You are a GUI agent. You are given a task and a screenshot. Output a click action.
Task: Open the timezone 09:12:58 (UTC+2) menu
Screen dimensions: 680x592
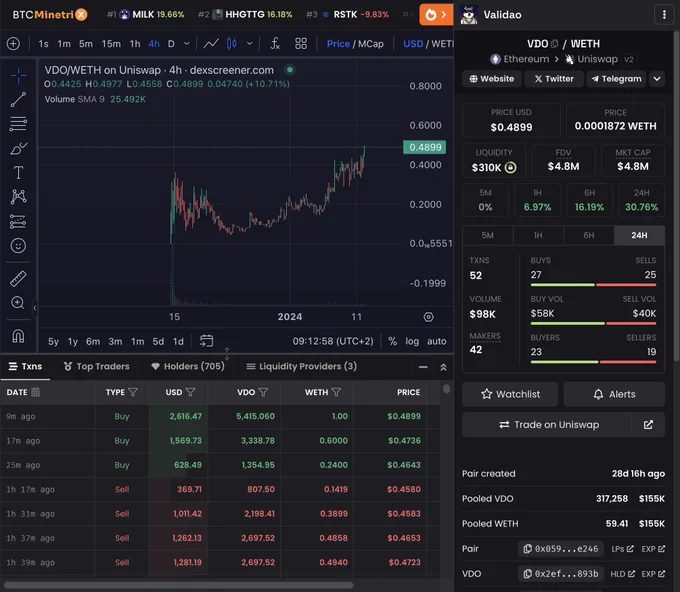[x=333, y=341]
